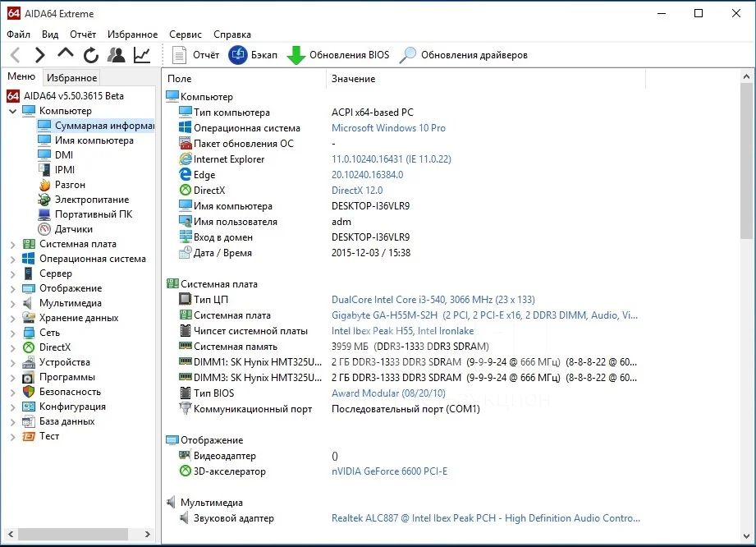Screen dimensions: 756x547
Task: Expand the Хранение данных tree node
Action: coord(13,319)
